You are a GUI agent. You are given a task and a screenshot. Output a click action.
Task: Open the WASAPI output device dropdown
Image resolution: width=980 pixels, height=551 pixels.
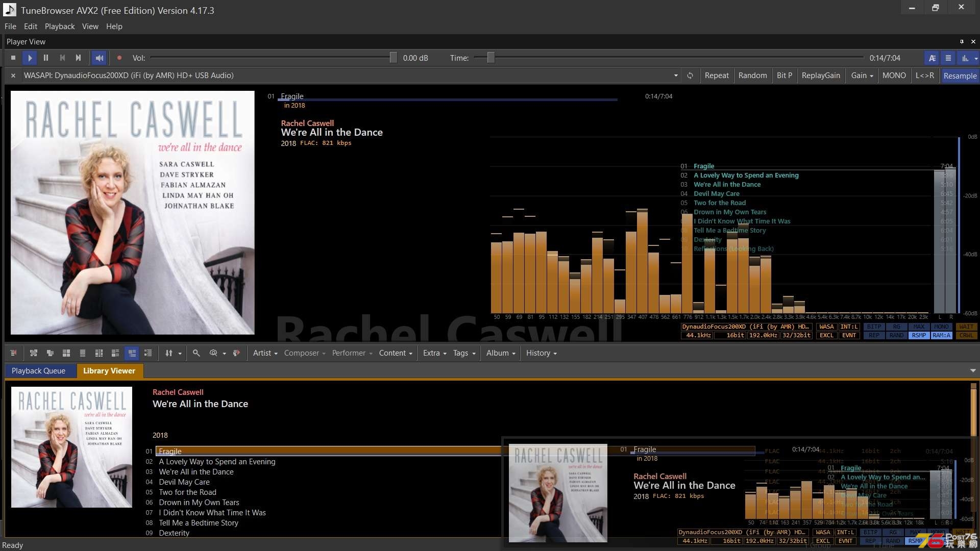pos(676,76)
